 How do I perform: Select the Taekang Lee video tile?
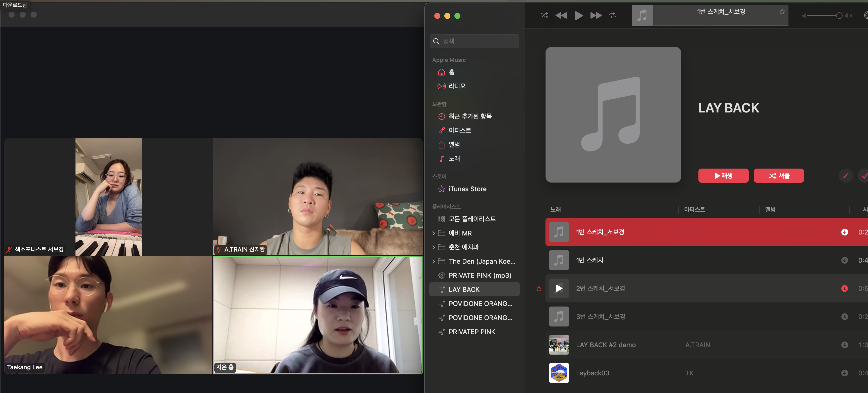pyautogui.click(x=108, y=315)
